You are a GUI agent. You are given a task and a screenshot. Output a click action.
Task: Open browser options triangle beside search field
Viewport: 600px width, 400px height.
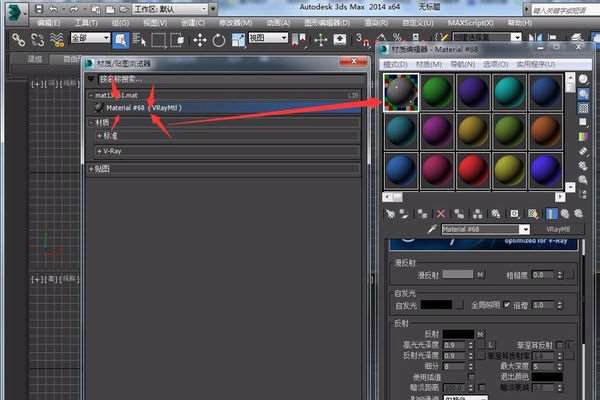tap(91, 79)
